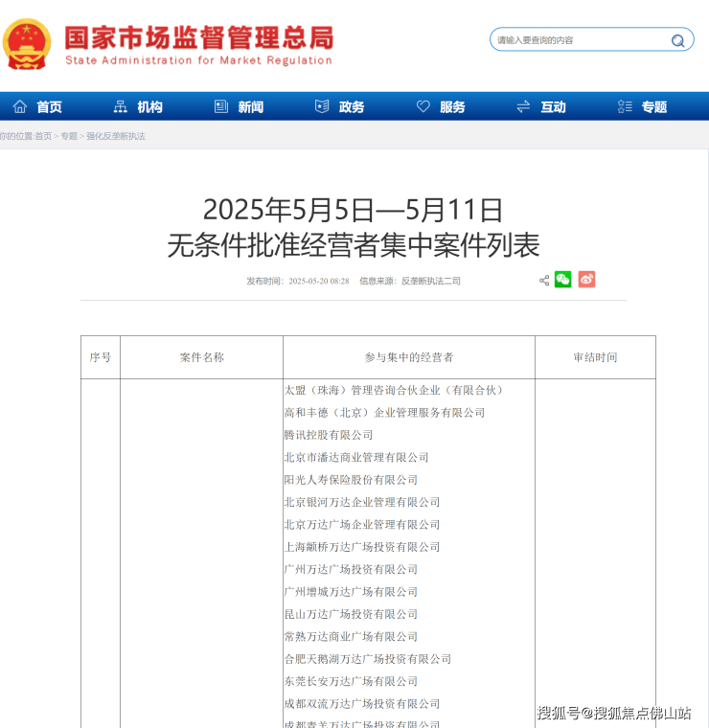Select the row 广州万达广场投资有限公司

[351, 569]
